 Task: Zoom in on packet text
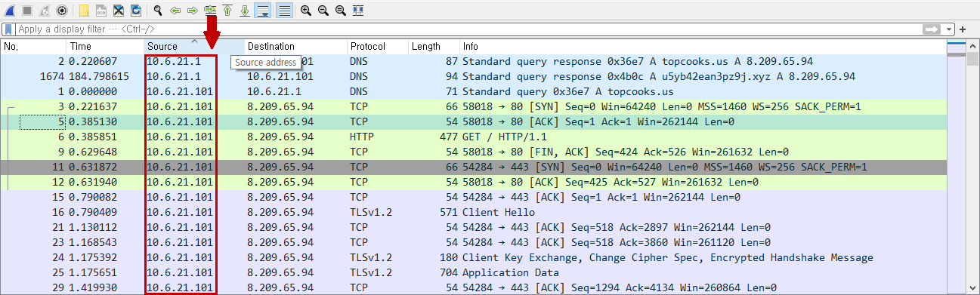(306, 11)
